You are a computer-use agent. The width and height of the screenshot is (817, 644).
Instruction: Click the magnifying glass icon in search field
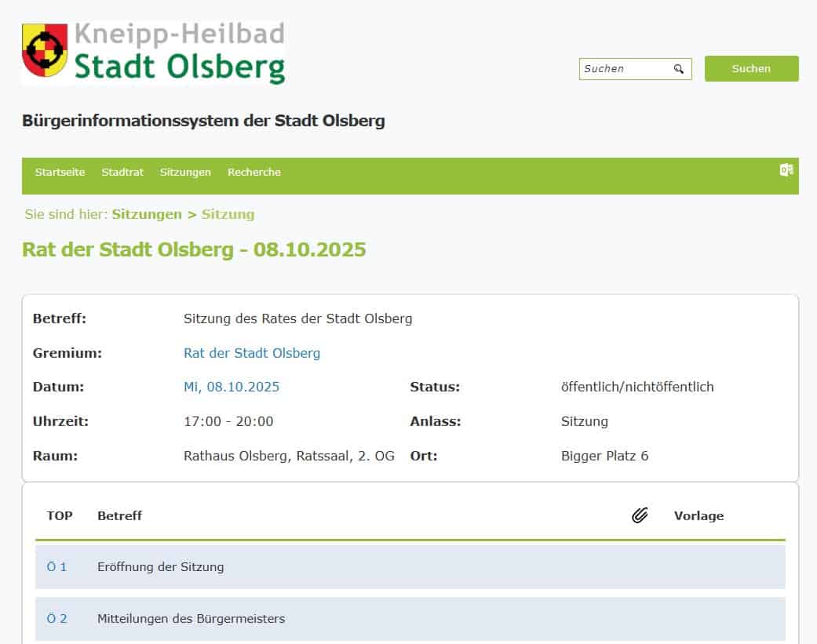679,69
